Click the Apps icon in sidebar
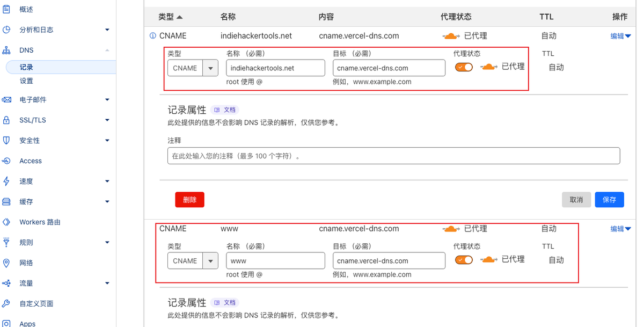This screenshot has height=327, width=644. pos(6,324)
